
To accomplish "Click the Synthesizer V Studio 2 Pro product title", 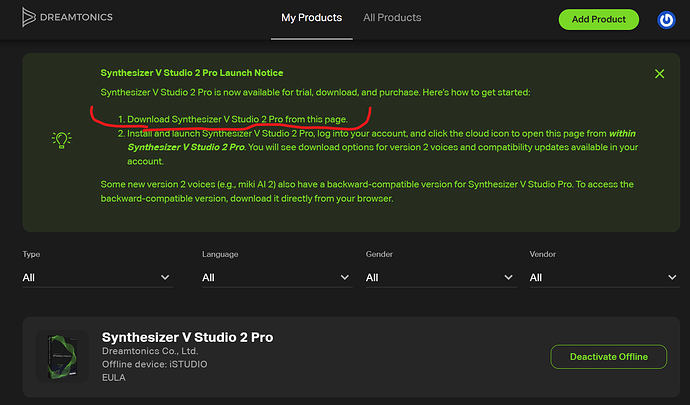I will [187, 337].
